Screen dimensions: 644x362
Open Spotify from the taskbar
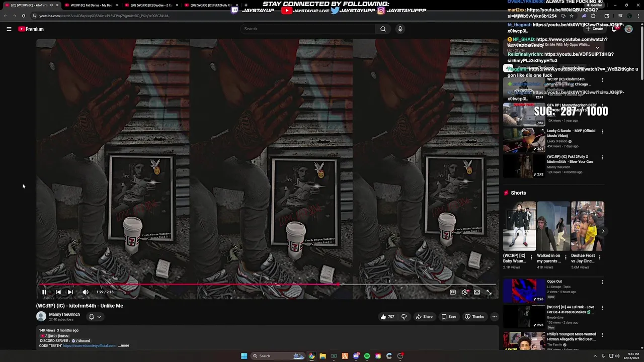367,356
